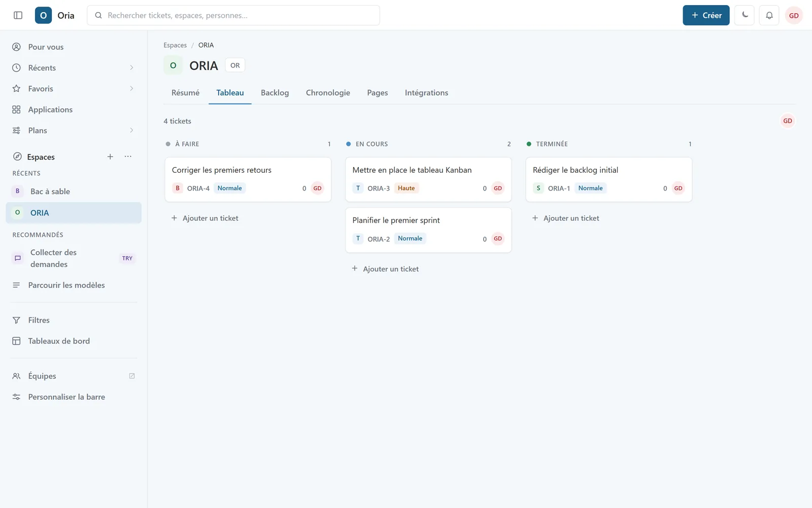Switch to the Pages tab
Image resolution: width=812 pixels, height=508 pixels.
point(378,93)
